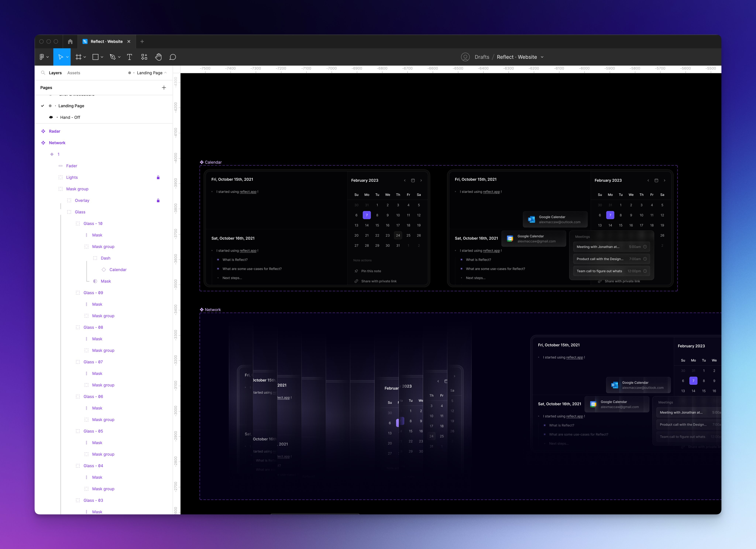Open the Comment tool

(x=173, y=57)
